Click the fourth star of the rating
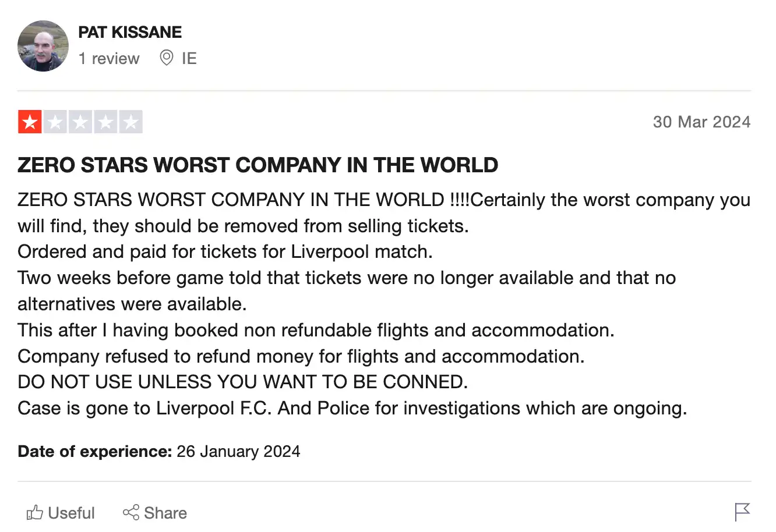Viewport: 776px width, 532px height. click(x=105, y=122)
